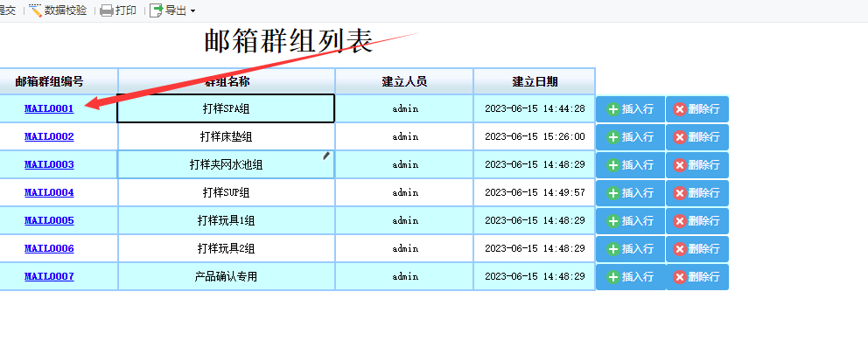Image resolution: width=868 pixels, height=347 pixels.
Task: Click the 2023-06-15 14:49:57 date cell
Action: pyautogui.click(x=535, y=192)
